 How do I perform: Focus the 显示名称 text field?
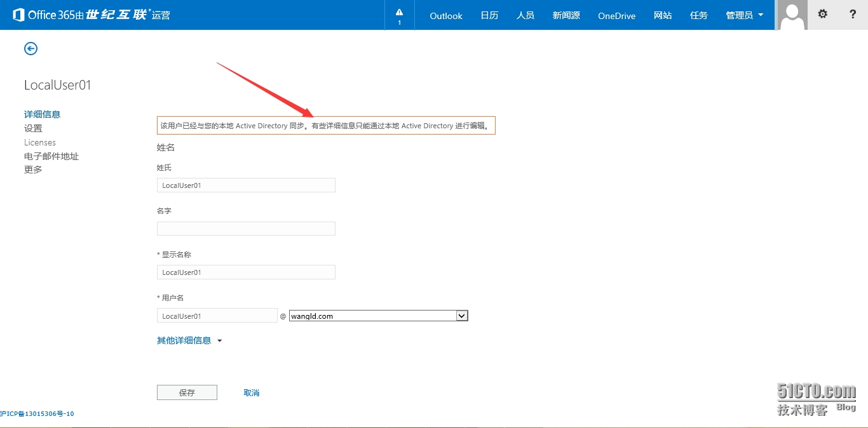point(246,272)
